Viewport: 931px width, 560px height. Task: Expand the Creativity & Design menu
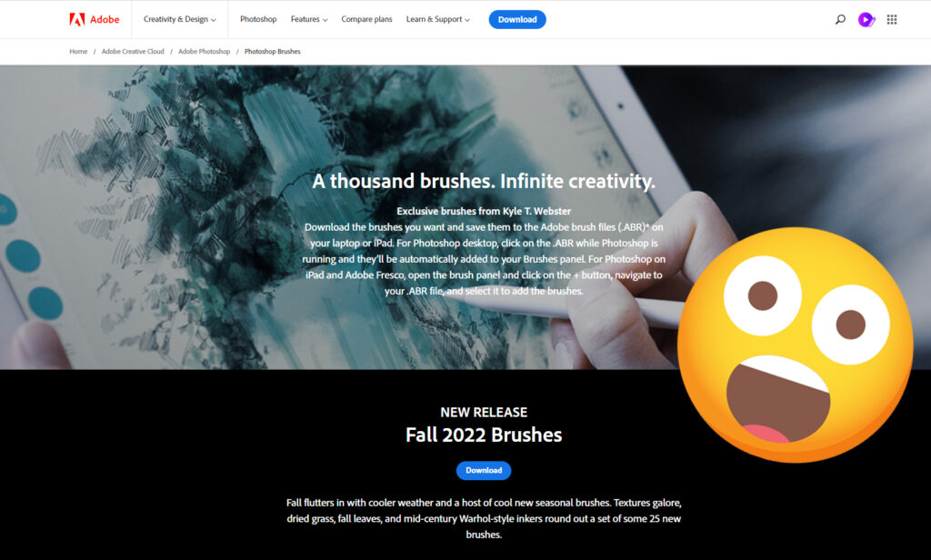coord(179,19)
